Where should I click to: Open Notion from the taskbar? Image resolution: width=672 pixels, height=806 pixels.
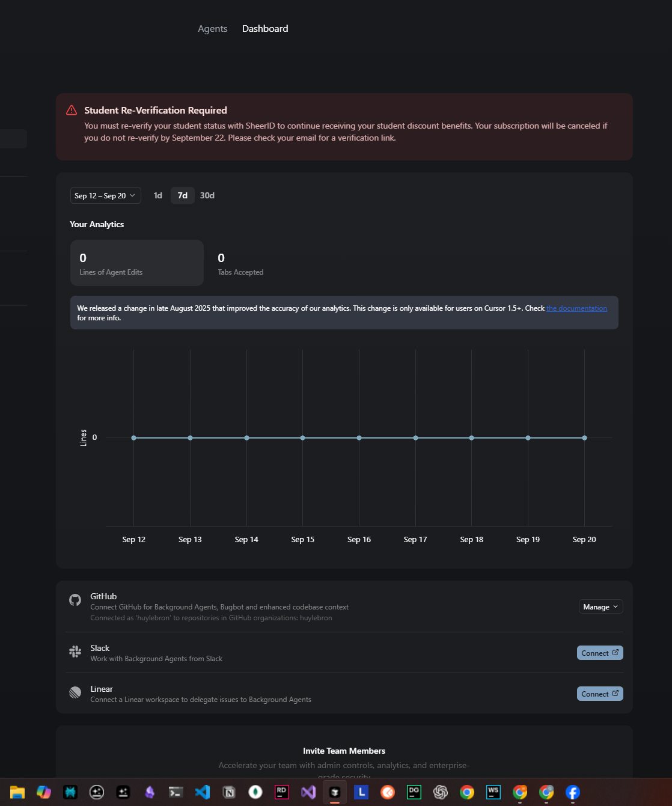click(x=229, y=792)
